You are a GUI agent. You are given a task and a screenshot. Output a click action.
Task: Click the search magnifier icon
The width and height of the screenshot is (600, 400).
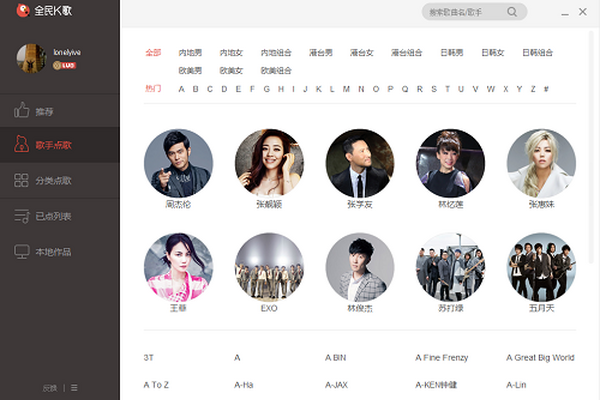513,12
